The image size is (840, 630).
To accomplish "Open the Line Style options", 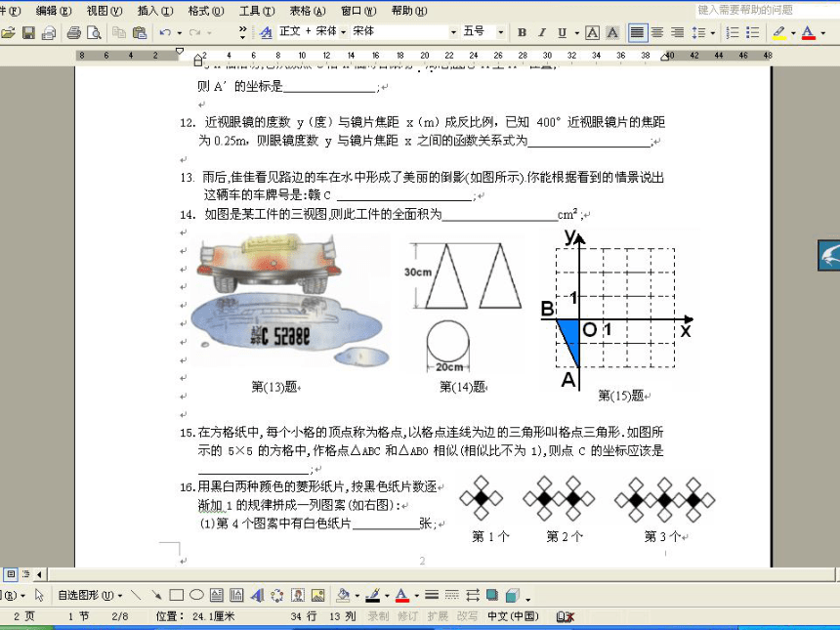I will (x=432, y=595).
